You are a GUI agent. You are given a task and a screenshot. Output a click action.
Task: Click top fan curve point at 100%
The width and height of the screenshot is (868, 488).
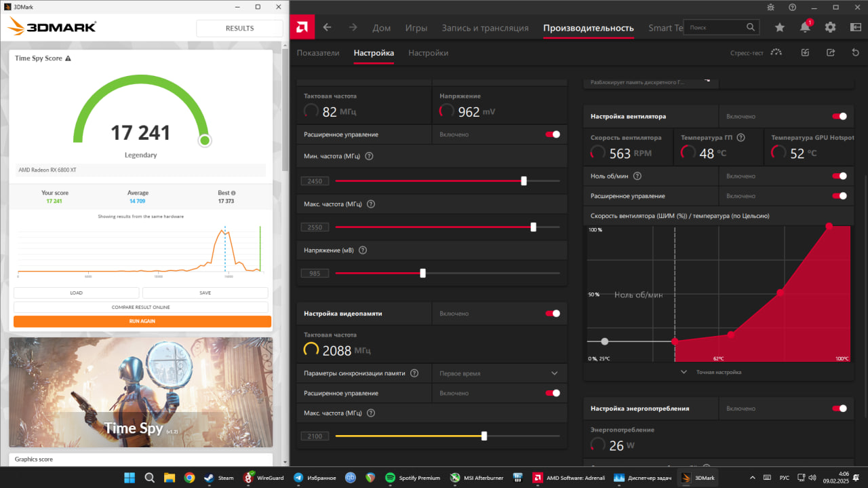(x=829, y=226)
